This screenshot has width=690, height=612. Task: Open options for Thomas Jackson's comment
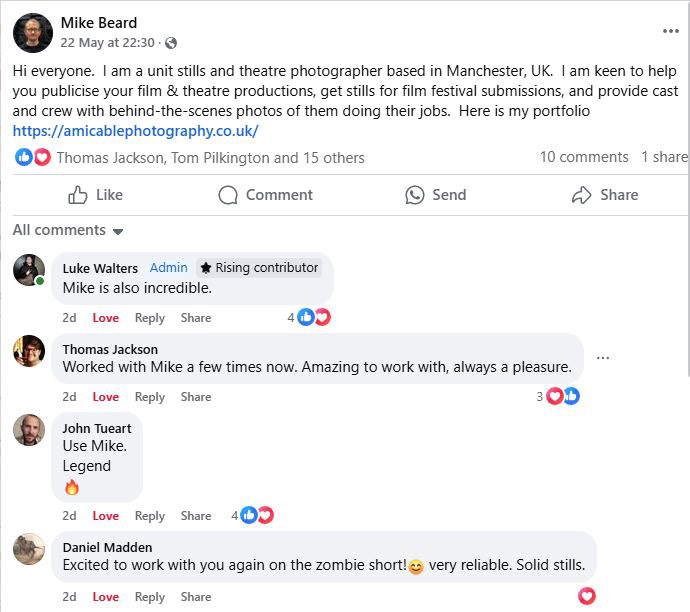(602, 358)
